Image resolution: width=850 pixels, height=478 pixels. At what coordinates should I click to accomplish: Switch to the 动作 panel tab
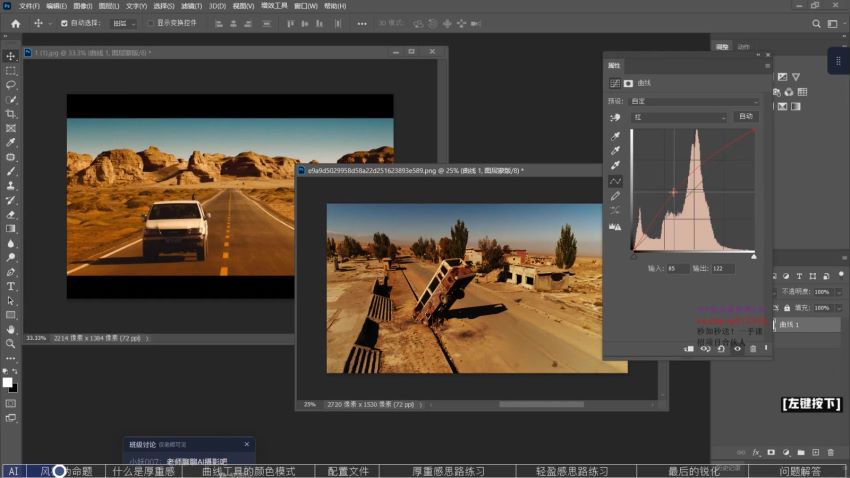tap(743, 47)
